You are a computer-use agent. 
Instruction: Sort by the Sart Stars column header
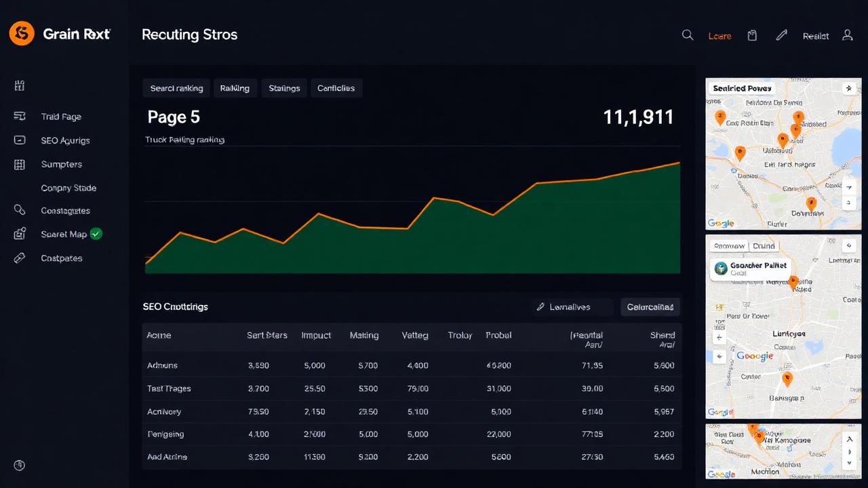pyautogui.click(x=267, y=335)
